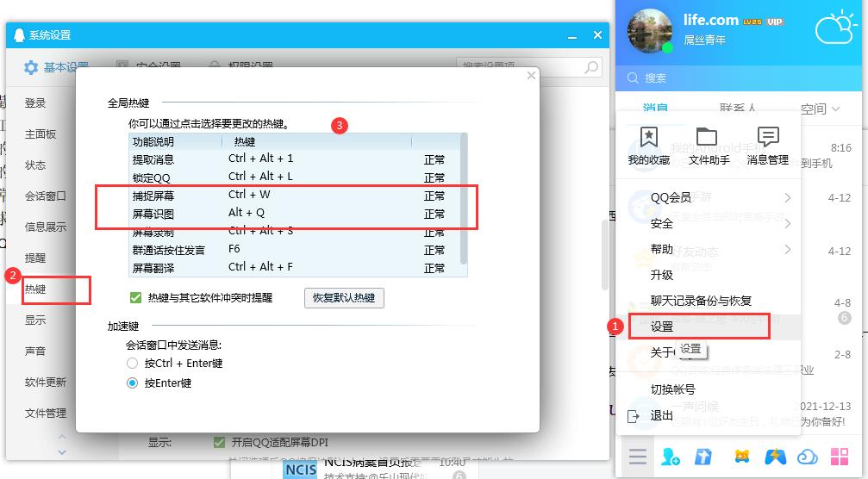The image size is (868, 479).
Task: Click the magnifier in settings search box
Action: (591, 67)
